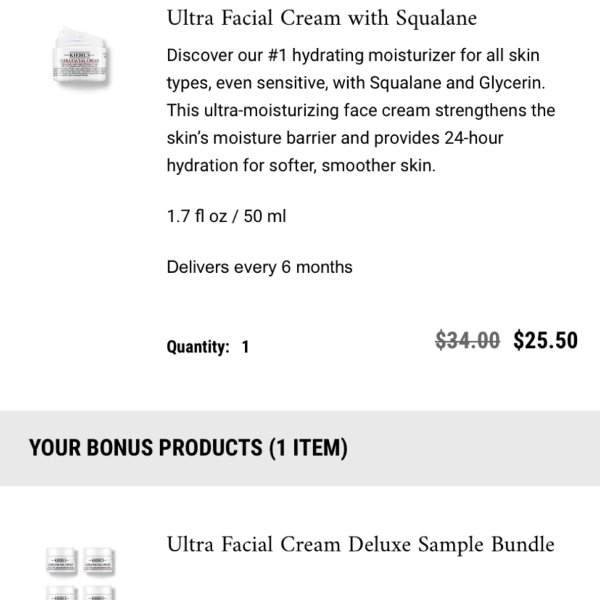Click the Ultra Facial Cream Deluxe Sample Bundle title
The width and height of the screenshot is (600, 600).
(x=360, y=545)
